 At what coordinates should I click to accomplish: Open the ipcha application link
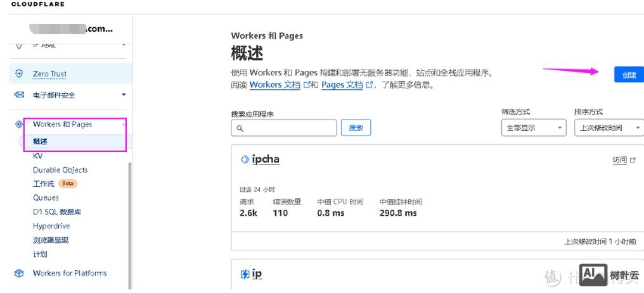pos(266,159)
